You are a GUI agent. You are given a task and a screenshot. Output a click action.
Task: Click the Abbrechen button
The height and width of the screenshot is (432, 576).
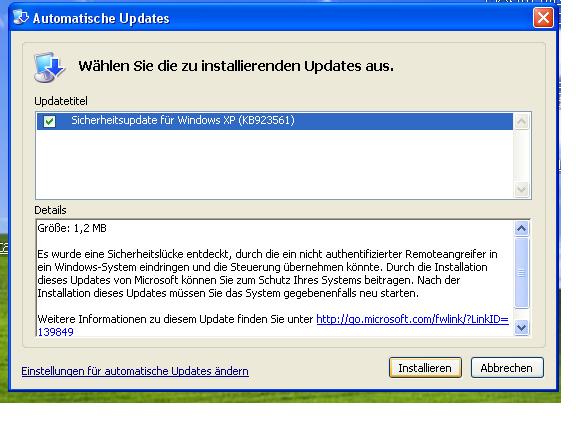click(507, 368)
